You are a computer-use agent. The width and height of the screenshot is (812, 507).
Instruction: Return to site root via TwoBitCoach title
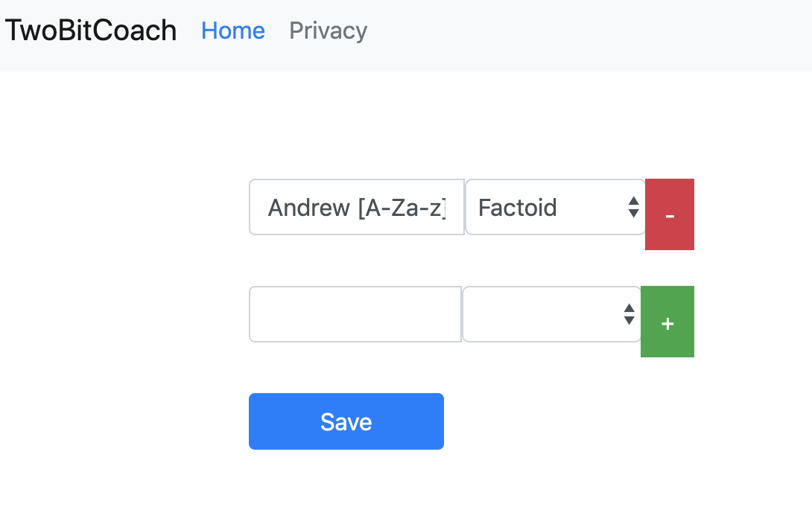(x=91, y=30)
